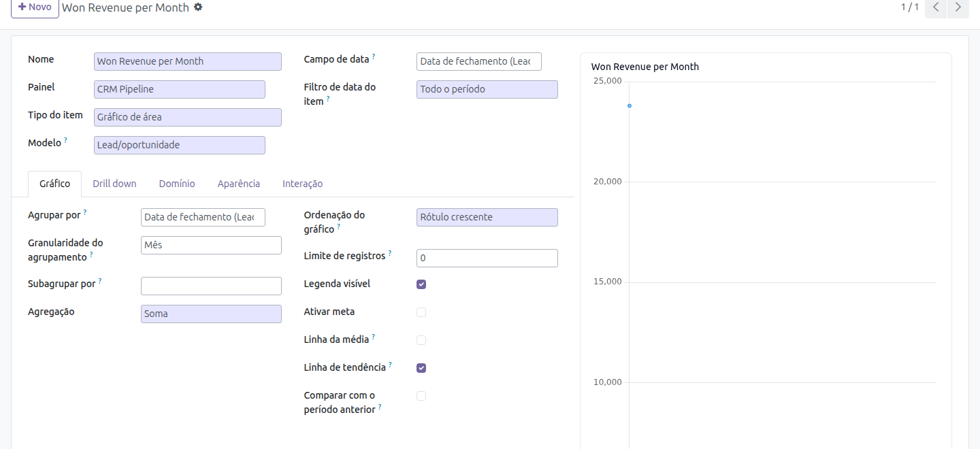Screen dimensions: 980x449
Task: Open the Modelo field showing Lead/oportunidade
Action: 180,145
